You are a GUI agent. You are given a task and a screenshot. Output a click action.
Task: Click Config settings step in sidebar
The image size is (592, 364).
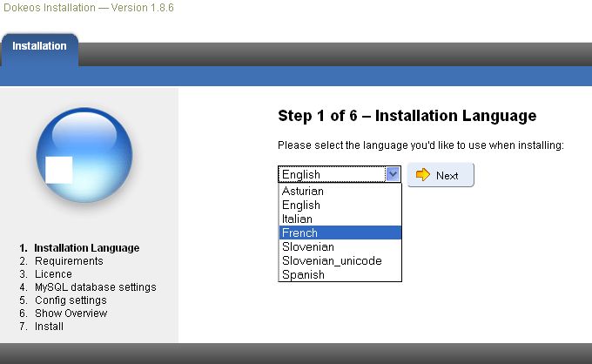[71, 300]
